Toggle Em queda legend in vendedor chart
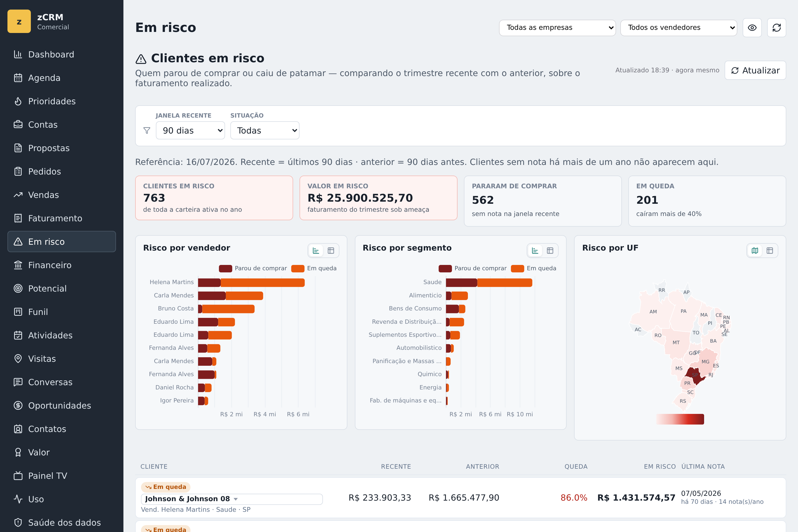 click(x=314, y=268)
